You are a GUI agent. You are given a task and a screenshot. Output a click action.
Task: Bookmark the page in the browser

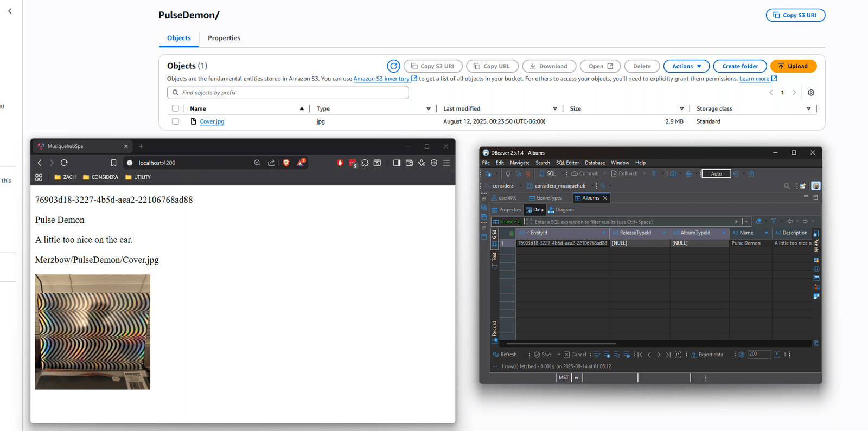(113, 163)
